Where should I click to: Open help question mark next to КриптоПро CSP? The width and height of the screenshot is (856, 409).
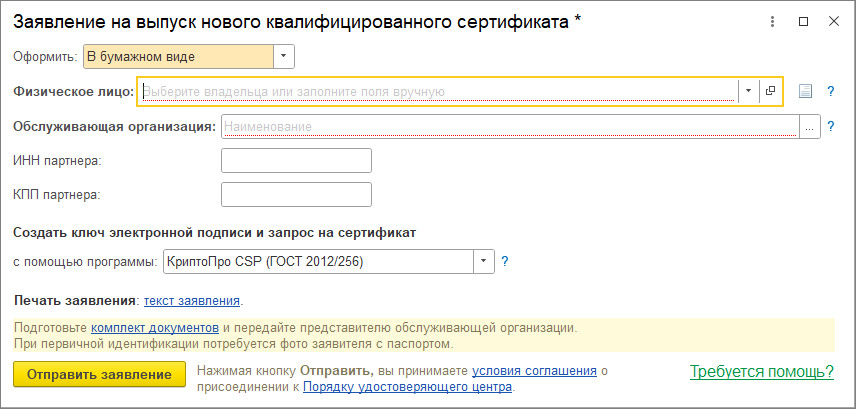[505, 262]
